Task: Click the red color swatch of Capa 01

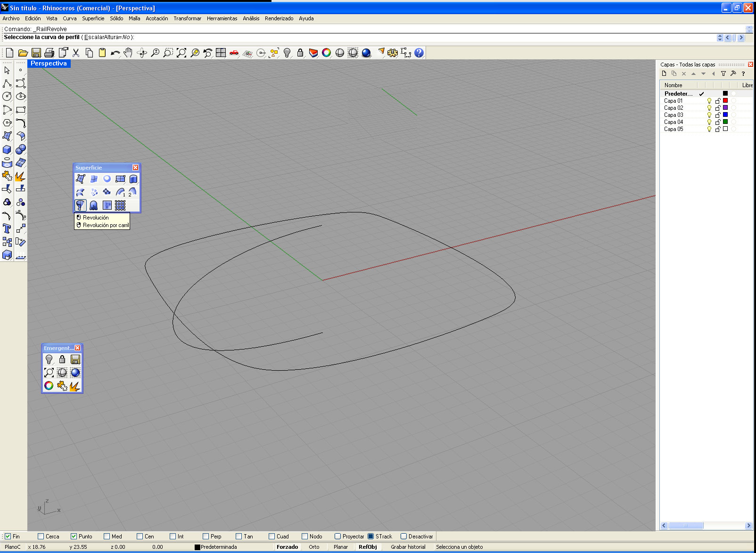Action: (x=725, y=101)
